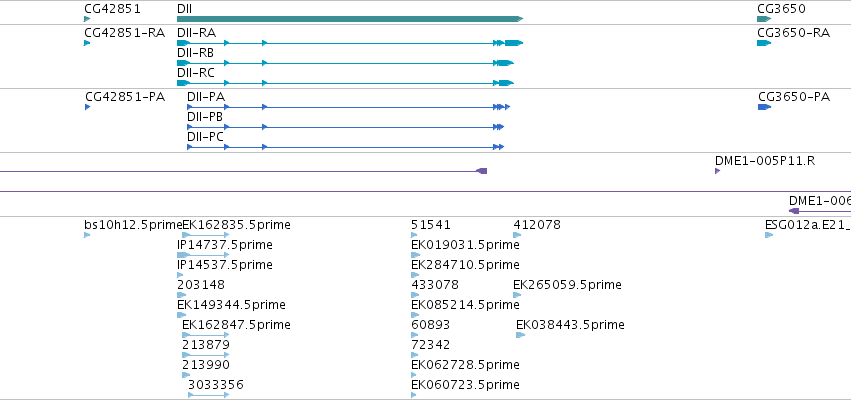The image size is (851, 400).
Task: Click the CG42851 gene arrow marker
Action: pos(87,19)
